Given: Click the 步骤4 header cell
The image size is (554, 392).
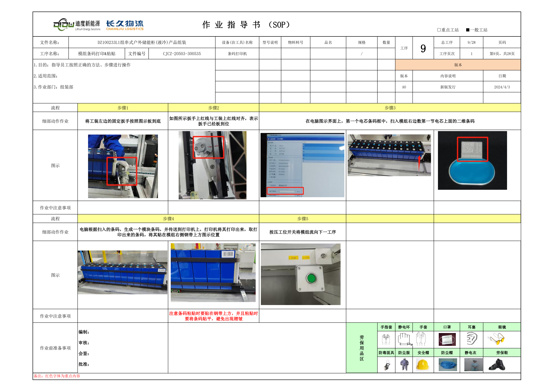Looking at the screenshot, I should (168, 219).
